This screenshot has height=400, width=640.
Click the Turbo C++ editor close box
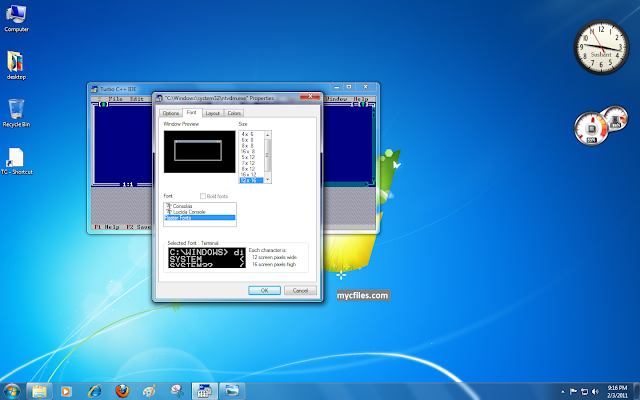pyautogui.click(x=103, y=104)
